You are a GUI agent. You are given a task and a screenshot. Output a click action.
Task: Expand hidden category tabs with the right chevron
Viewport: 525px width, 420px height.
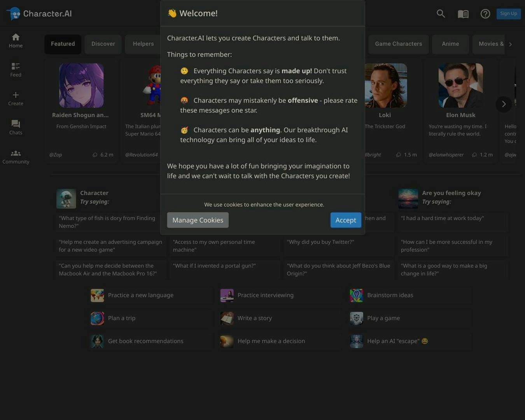(511, 44)
